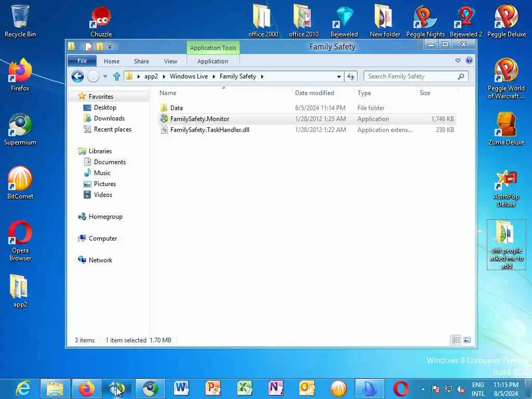532x399 pixels.
Task: Select Network in navigation pane
Action: (x=100, y=260)
